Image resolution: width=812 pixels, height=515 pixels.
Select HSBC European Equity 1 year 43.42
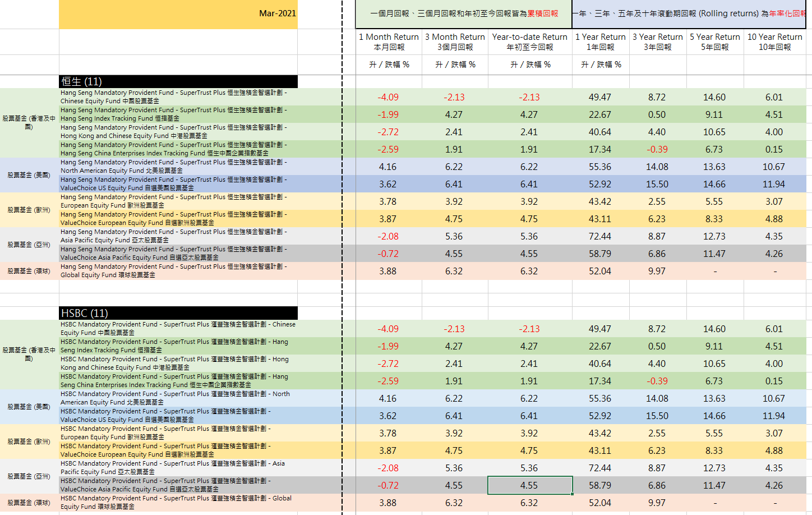601,433
